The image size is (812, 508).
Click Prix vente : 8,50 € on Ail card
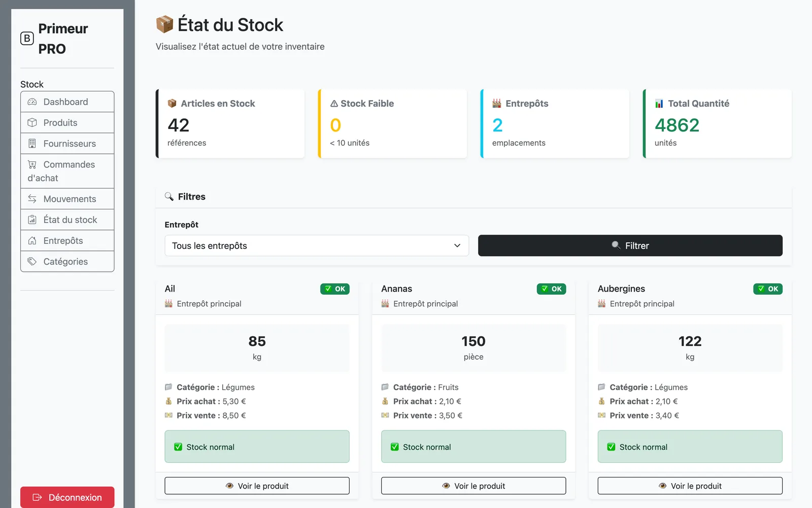(x=211, y=416)
